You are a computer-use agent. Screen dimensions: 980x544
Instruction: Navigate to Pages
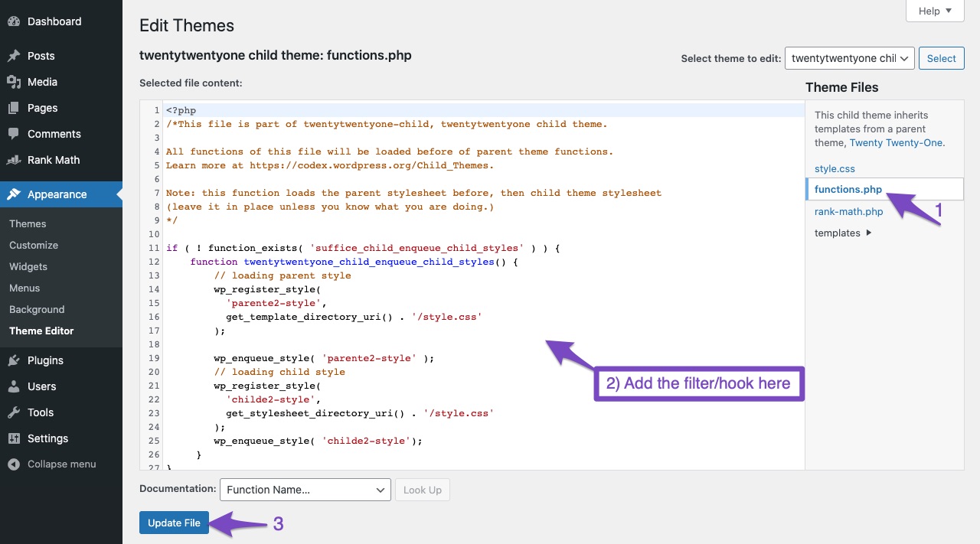click(43, 108)
